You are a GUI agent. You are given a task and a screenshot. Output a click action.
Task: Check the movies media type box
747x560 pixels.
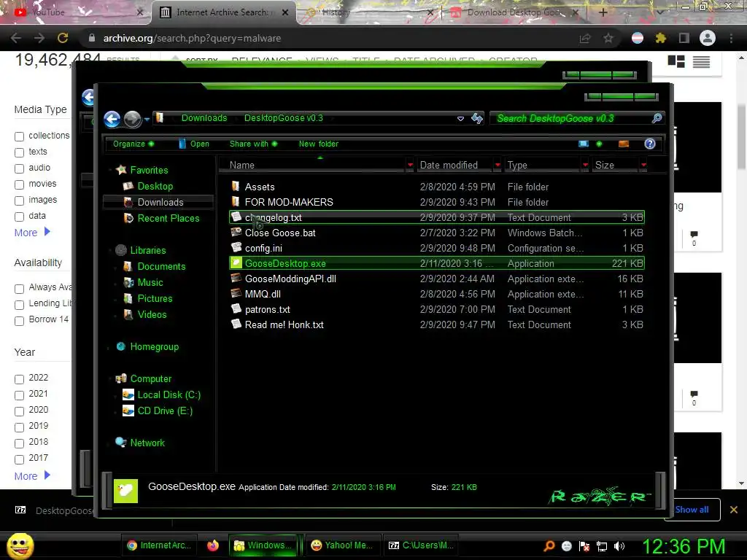(19, 184)
